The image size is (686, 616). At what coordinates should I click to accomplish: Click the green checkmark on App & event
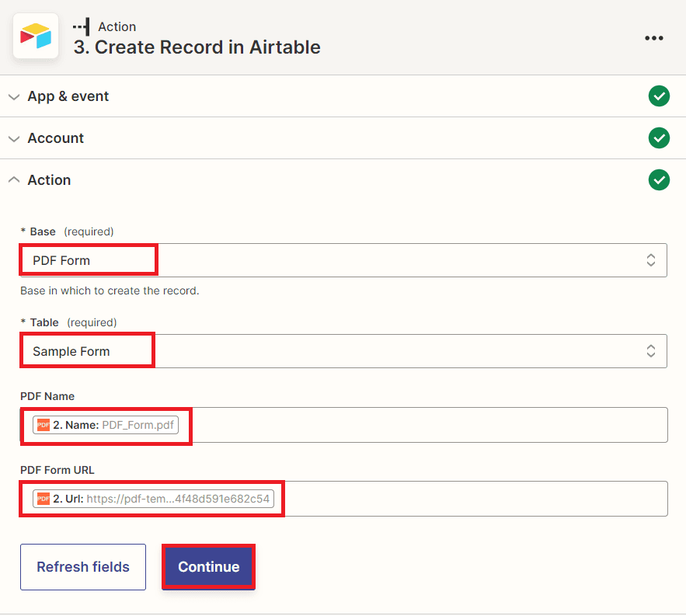(x=659, y=96)
